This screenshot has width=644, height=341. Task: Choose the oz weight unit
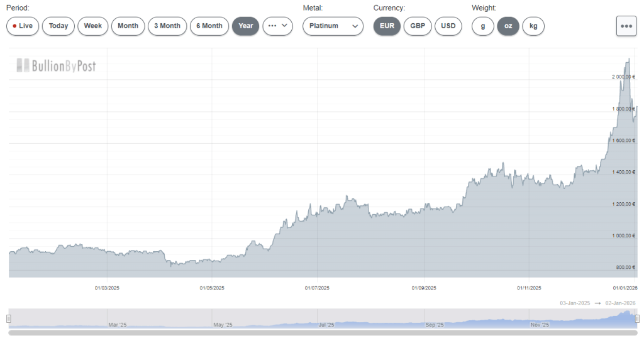[x=508, y=26]
